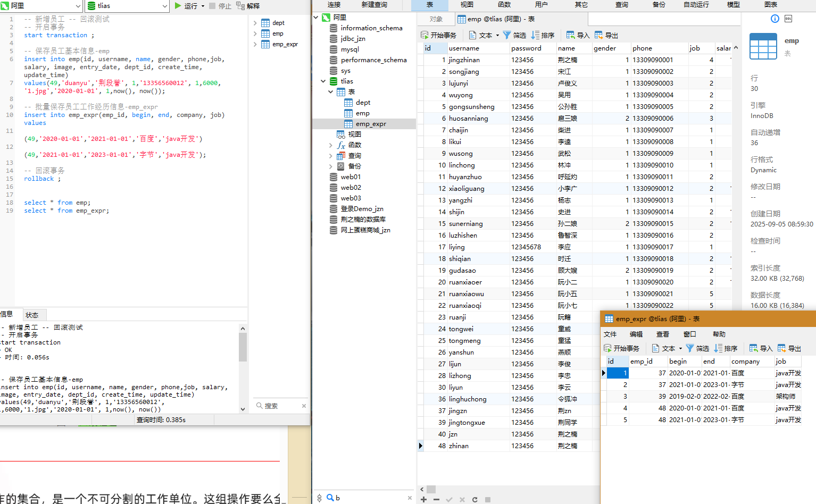Viewport: 816px width, 504px height.
Task: Select jdbc_jzn database icon
Action: pos(334,39)
